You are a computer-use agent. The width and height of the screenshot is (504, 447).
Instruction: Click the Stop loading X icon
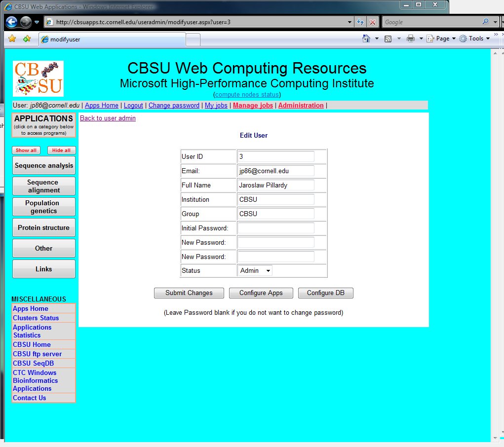tap(373, 22)
